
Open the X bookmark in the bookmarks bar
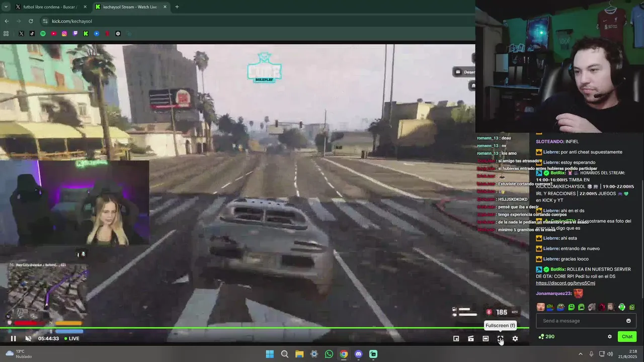21,34
